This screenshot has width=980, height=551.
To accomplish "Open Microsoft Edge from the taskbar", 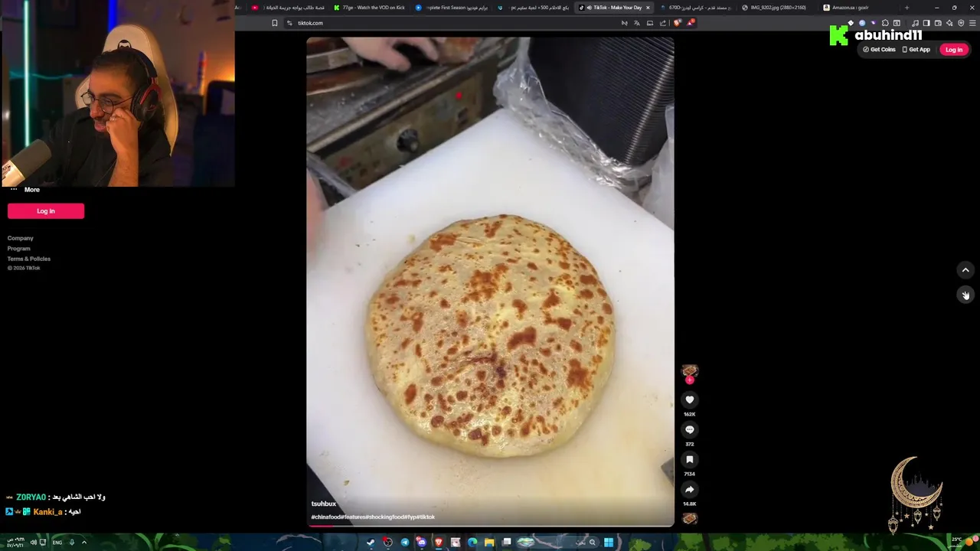I will [x=472, y=543].
